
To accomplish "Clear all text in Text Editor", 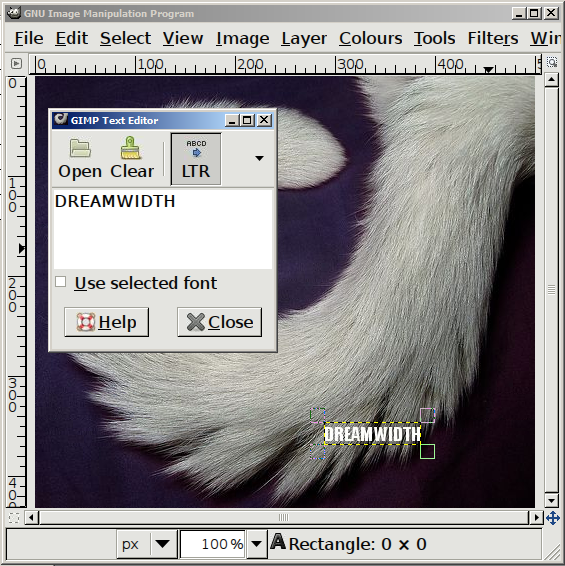I will tap(132, 159).
